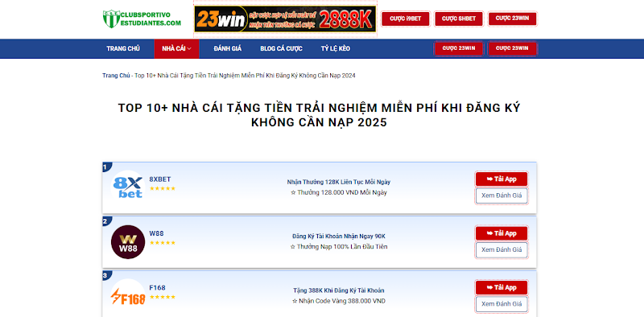Click Xem Đánh Giá for 8XBET
Screen dimensions: 644x317
502,196
